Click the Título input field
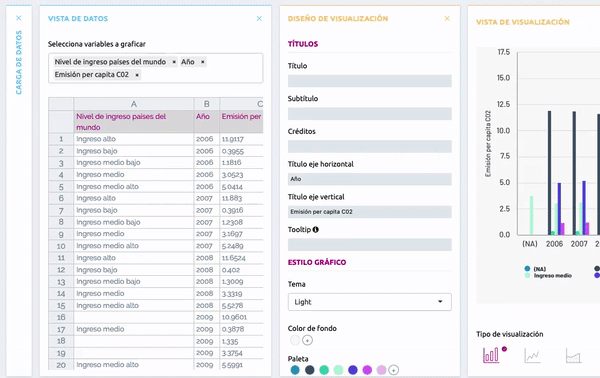The image size is (600, 378). click(370, 81)
